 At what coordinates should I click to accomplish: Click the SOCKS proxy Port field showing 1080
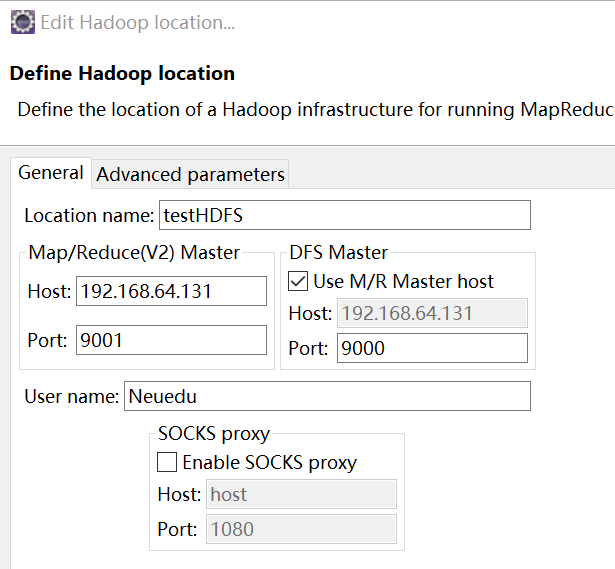pos(301,529)
